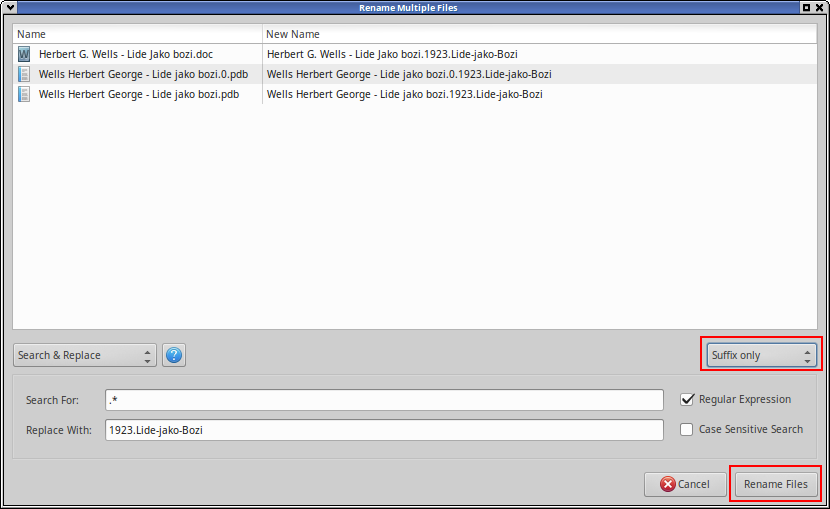Click the Replace With text field
The height and width of the screenshot is (509, 830).
tap(384, 430)
